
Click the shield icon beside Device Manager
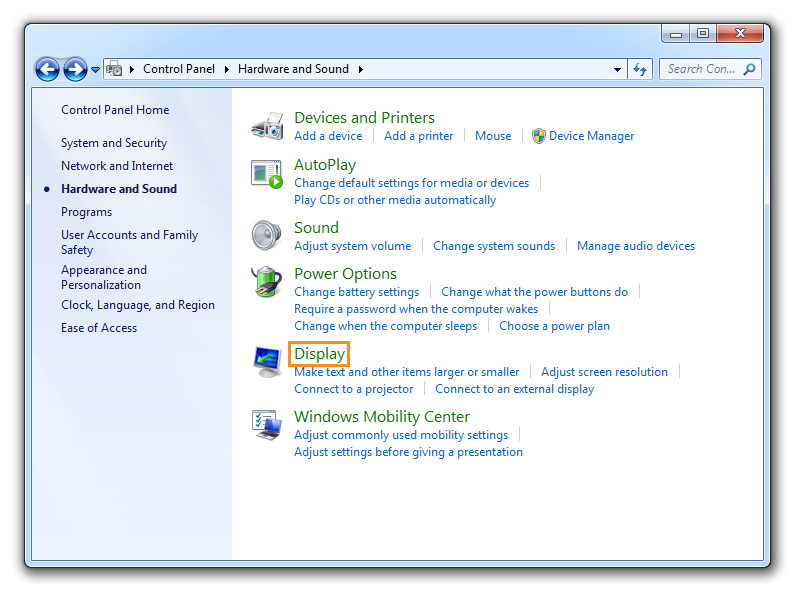point(538,136)
